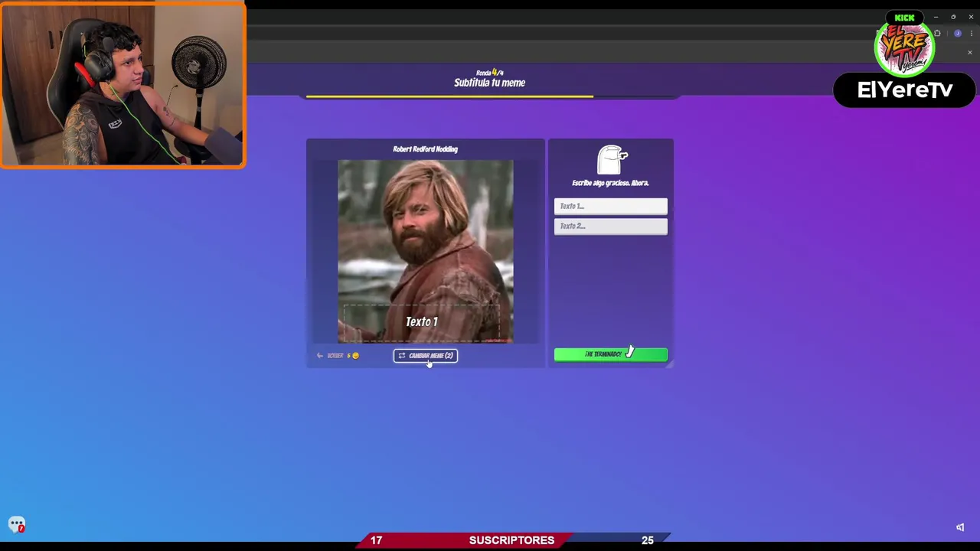The height and width of the screenshot is (551, 980).
Task: Click the Robert Redford meme image
Action: pos(426,252)
